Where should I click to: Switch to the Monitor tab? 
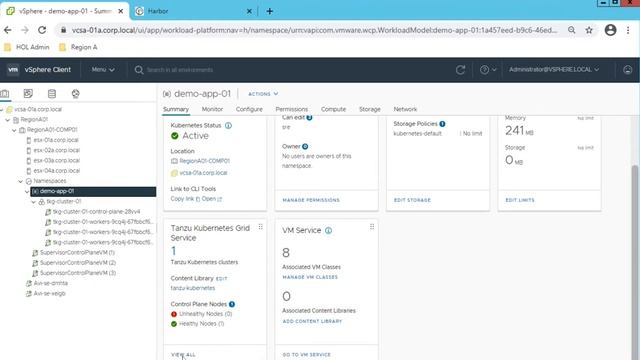click(x=212, y=109)
